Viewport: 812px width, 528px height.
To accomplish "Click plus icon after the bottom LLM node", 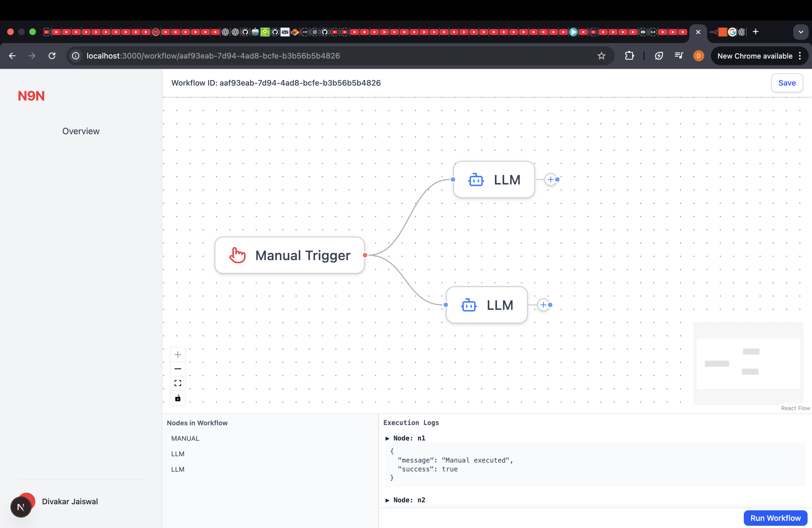I will [x=543, y=305].
